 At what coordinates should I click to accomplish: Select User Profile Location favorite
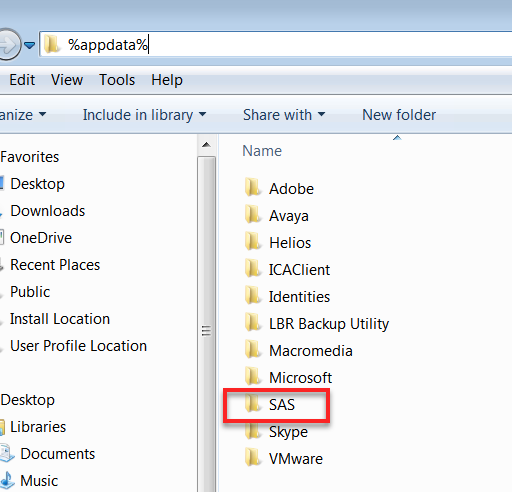point(78,346)
